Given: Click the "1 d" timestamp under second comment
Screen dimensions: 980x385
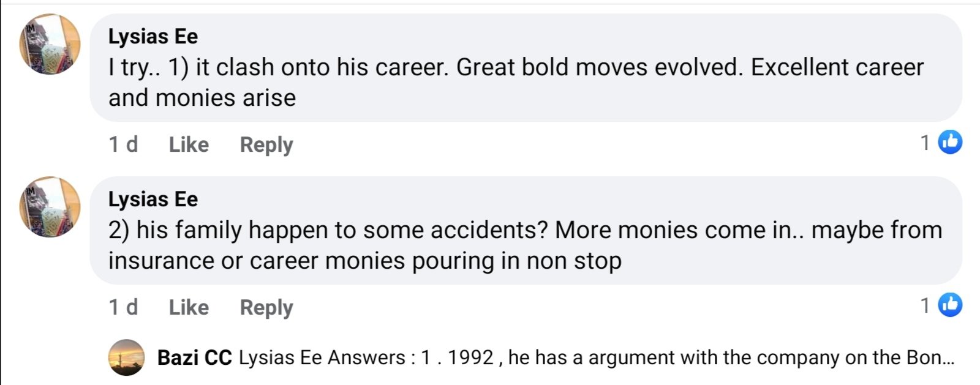Looking at the screenshot, I should click(x=123, y=307).
